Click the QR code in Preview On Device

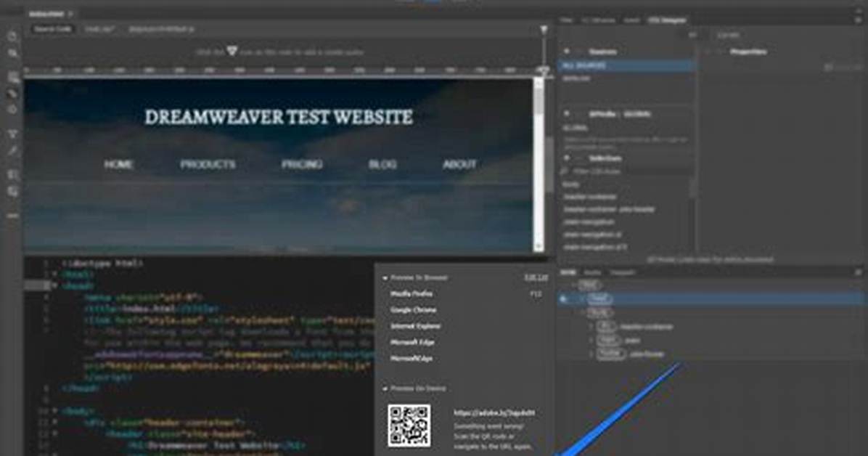tap(409, 426)
